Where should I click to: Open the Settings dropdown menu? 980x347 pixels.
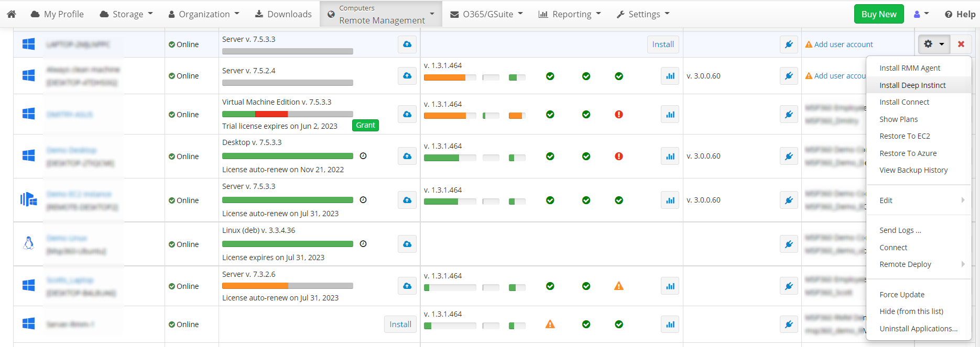pyautogui.click(x=643, y=14)
